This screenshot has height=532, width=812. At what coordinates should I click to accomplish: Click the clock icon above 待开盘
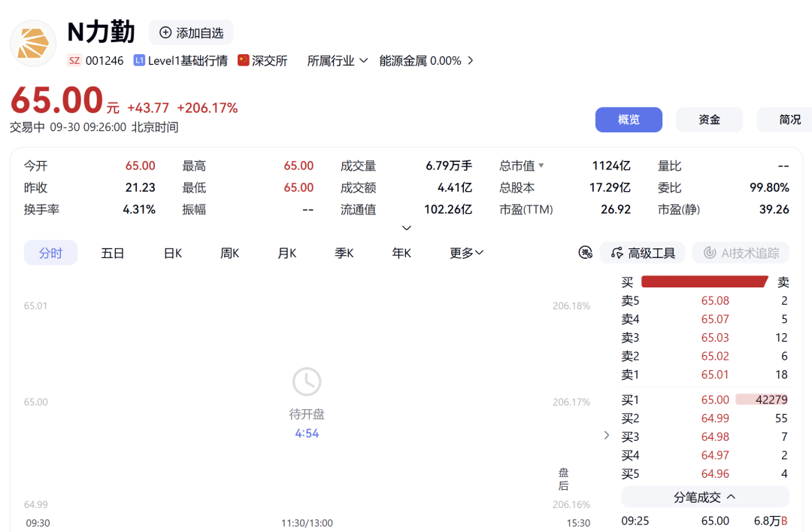pyautogui.click(x=307, y=382)
